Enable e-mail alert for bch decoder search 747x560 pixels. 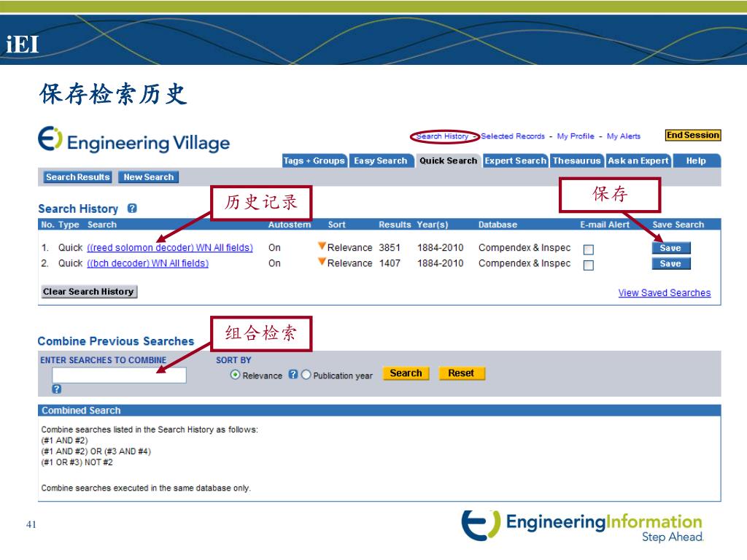click(x=589, y=265)
